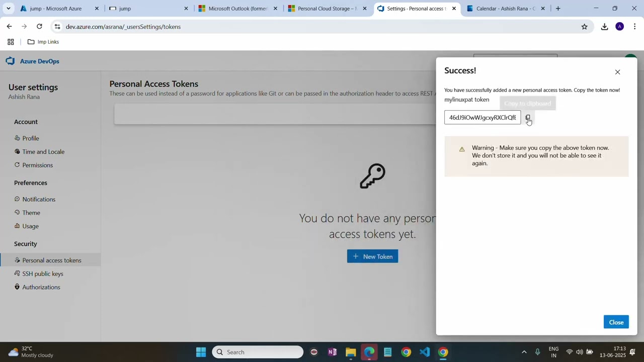Open Chrome three-dot menu
The height and width of the screenshot is (362, 644).
click(x=635, y=27)
